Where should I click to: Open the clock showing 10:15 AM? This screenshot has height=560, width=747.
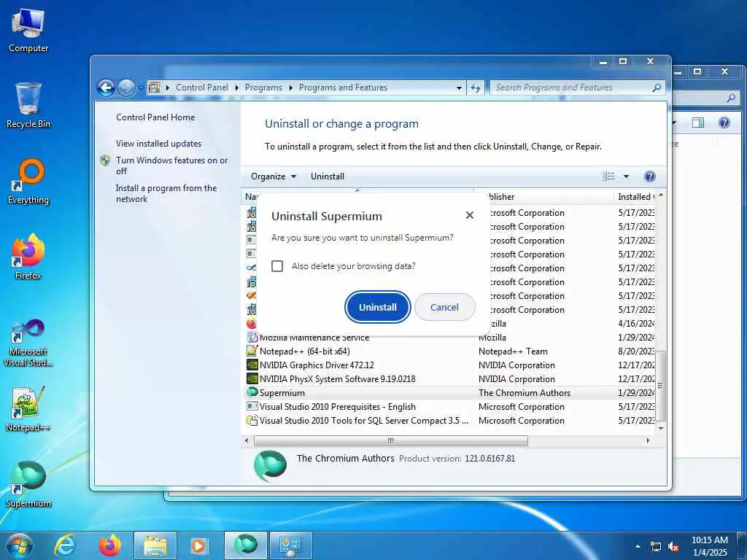tap(709, 546)
